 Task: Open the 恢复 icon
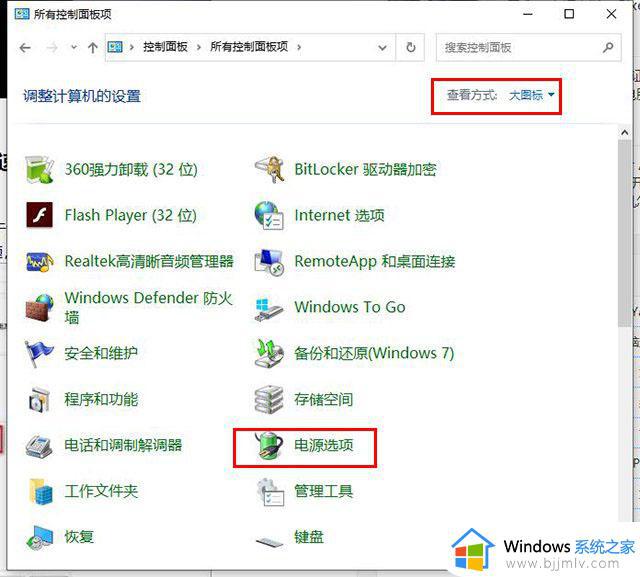point(39,537)
